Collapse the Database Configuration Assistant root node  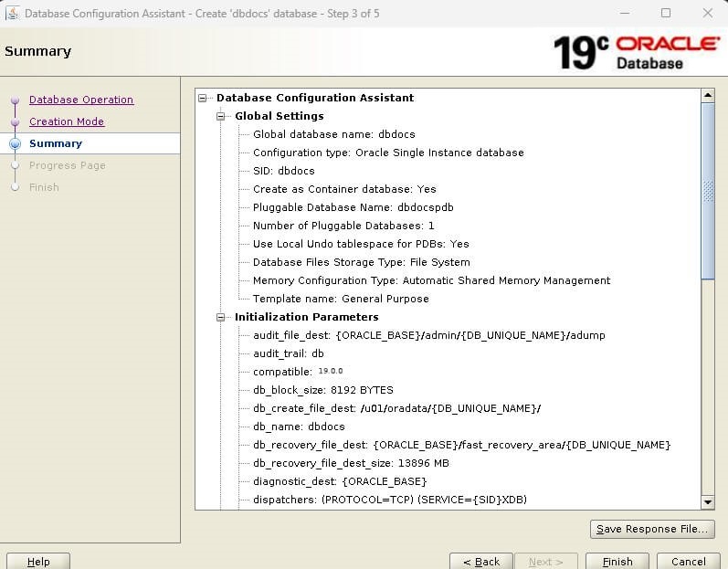coord(203,98)
